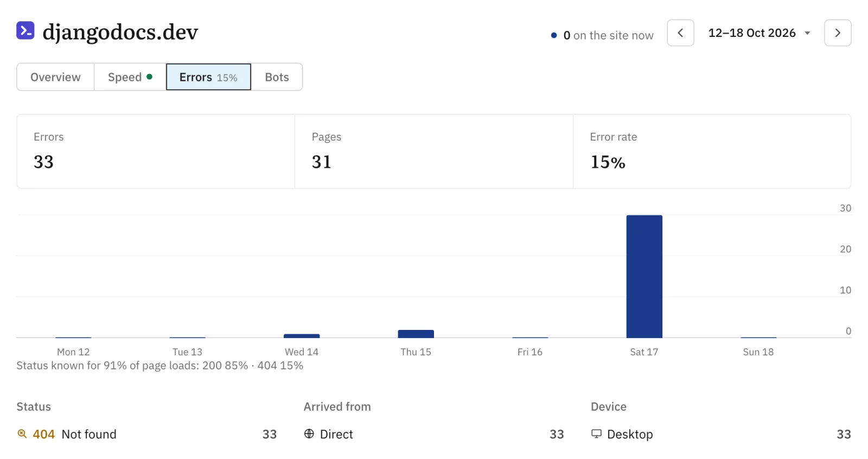Viewport: 868px width, 459px height.
Task: Click the desktop monitor icon under Device
Action: coord(596,433)
